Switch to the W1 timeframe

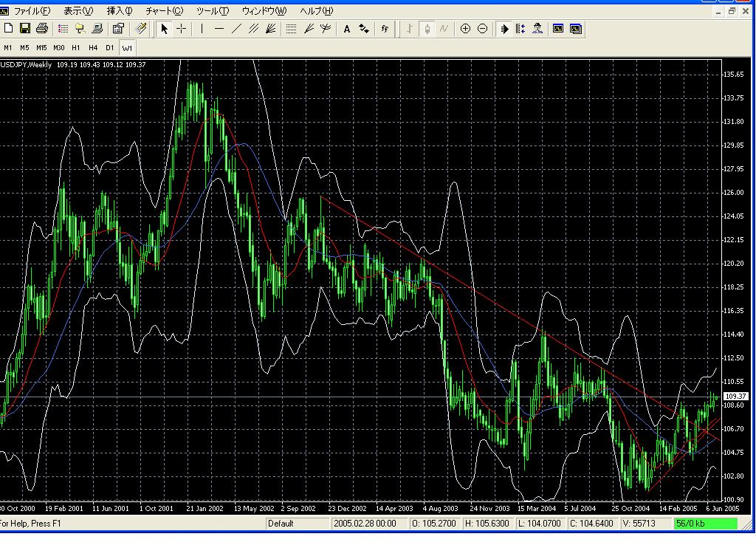coord(127,48)
